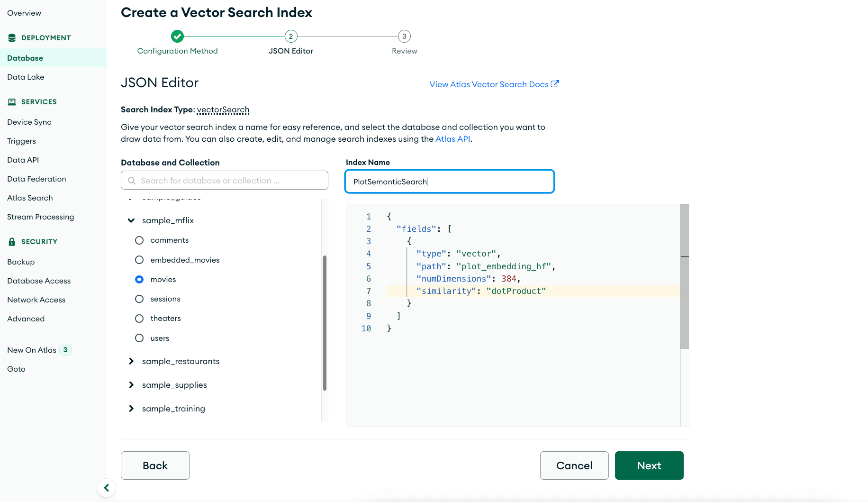Click the completed Configuration Method checkmark
868x502 pixels.
(x=177, y=36)
